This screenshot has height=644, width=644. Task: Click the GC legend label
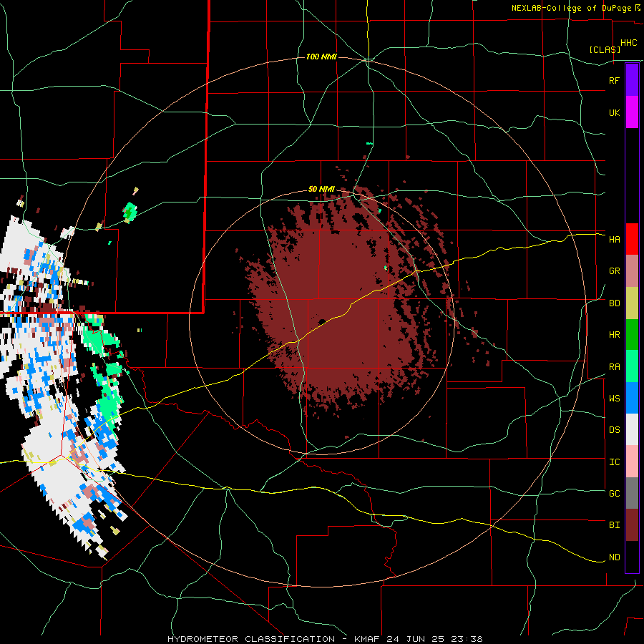(x=614, y=493)
